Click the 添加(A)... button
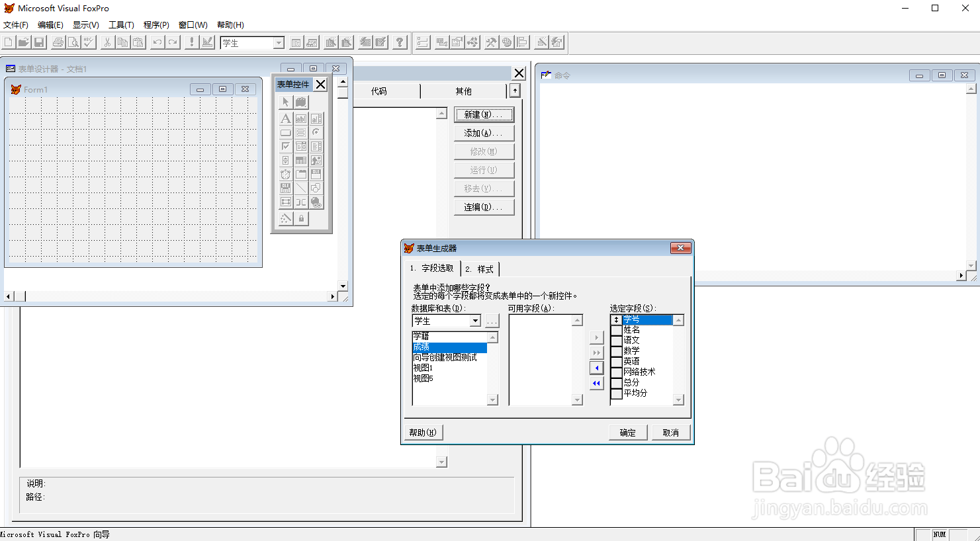The height and width of the screenshot is (541, 980). (484, 133)
